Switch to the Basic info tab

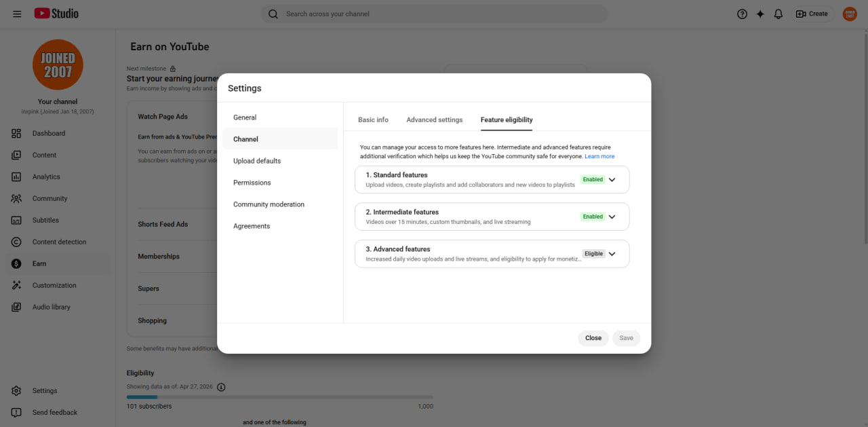click(373, 119)
